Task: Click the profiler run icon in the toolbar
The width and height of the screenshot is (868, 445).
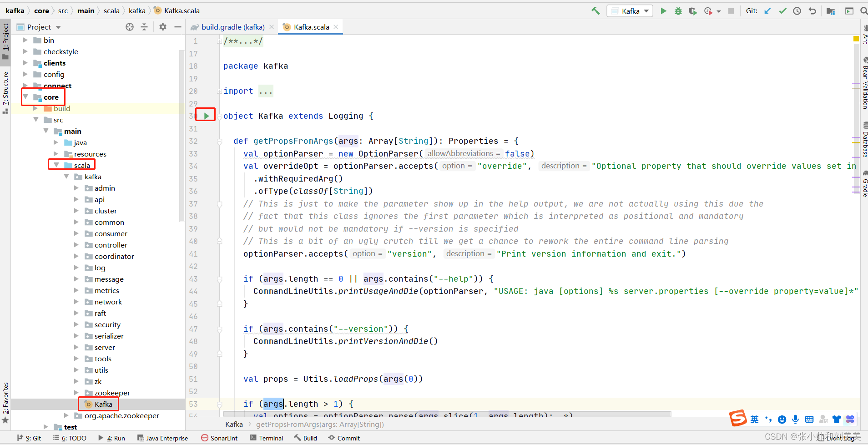Action: tap(708, 11)
